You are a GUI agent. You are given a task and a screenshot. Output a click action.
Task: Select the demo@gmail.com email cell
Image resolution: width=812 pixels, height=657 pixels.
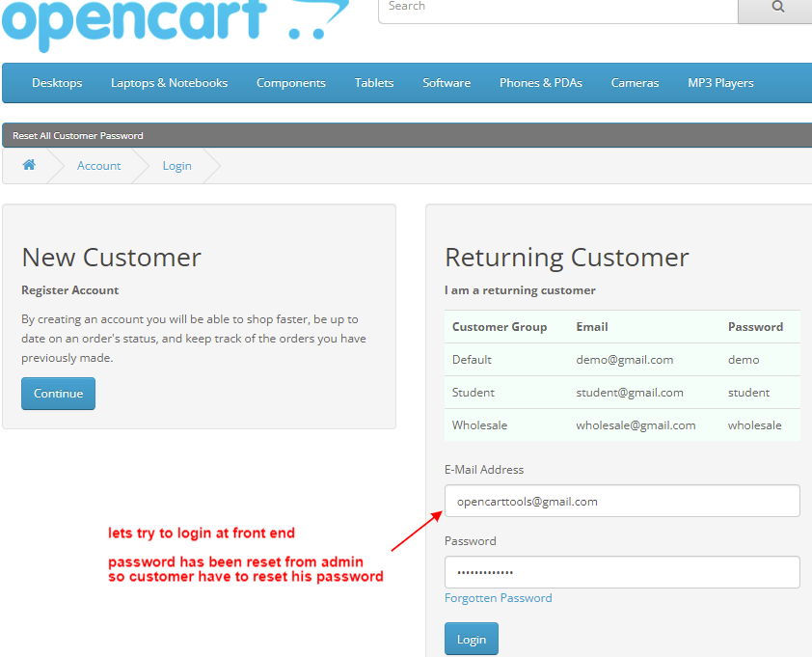[625, 360]
